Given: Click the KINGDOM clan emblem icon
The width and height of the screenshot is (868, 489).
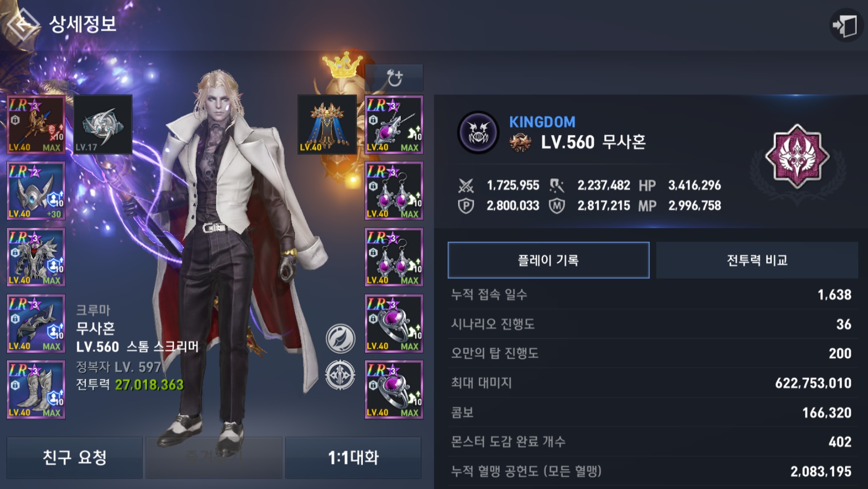Looking at the screenshot, I should [478, 132].
